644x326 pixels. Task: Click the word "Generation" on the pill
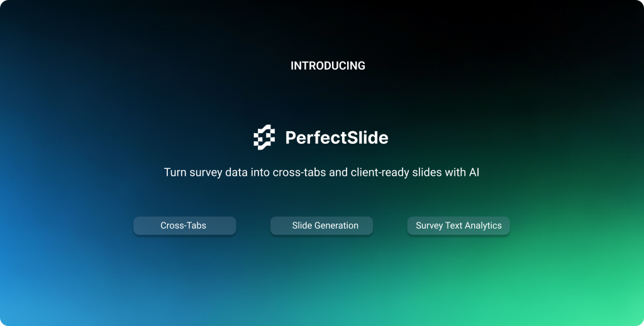click(x=336, y=225)
